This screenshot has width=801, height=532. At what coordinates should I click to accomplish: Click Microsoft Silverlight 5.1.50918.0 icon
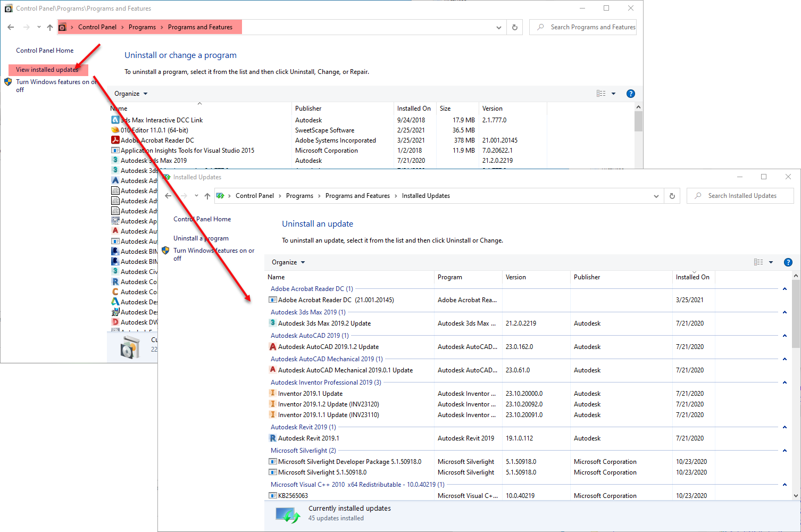pyautogui.click(x=273, y=472)
